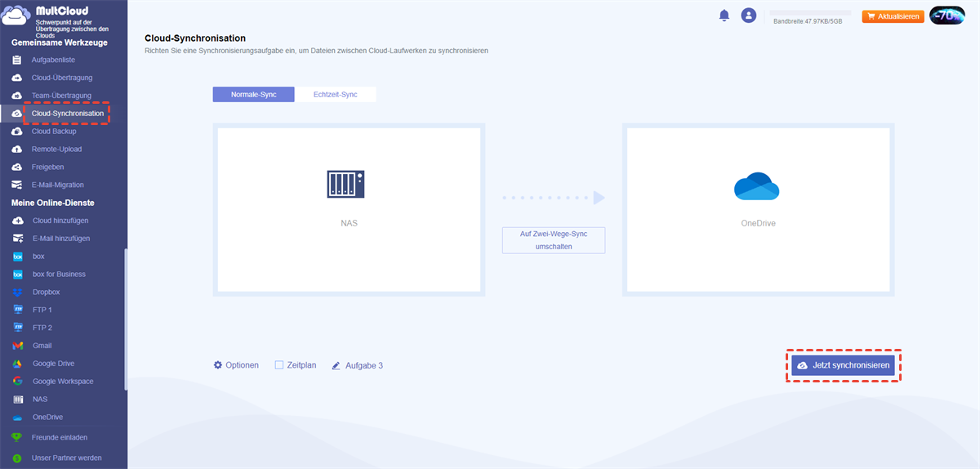Click the Jetzt synchronisieren button
This screenshot has height=469, width=980.
pyautogui.click(x=844, y=365)
